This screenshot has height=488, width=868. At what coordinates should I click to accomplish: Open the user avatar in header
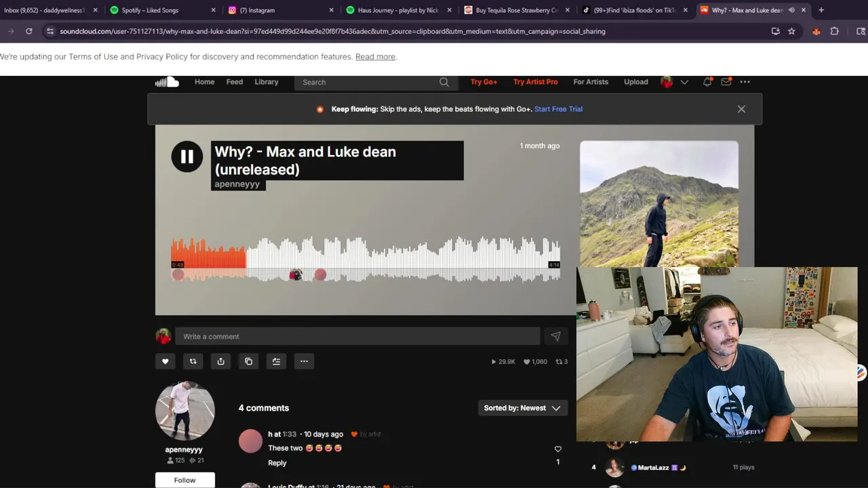pyautogui.click(x=667, y=82)
